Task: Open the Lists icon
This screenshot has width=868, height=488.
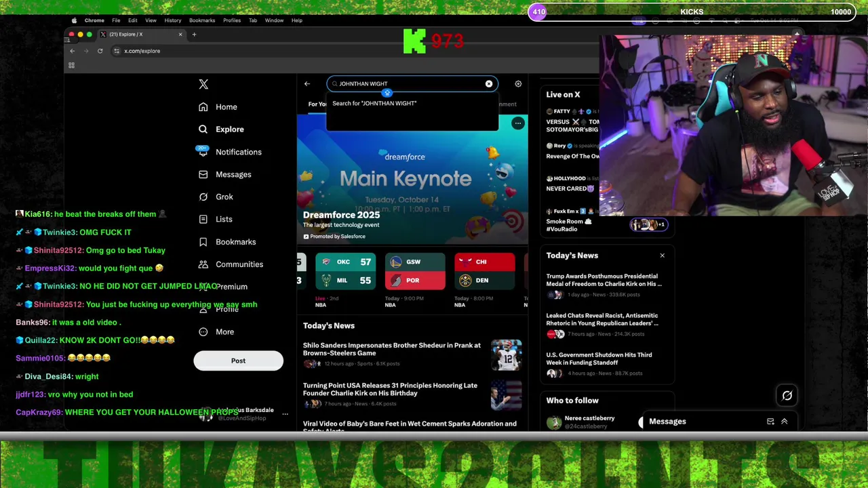Action: tap(203, 219)
